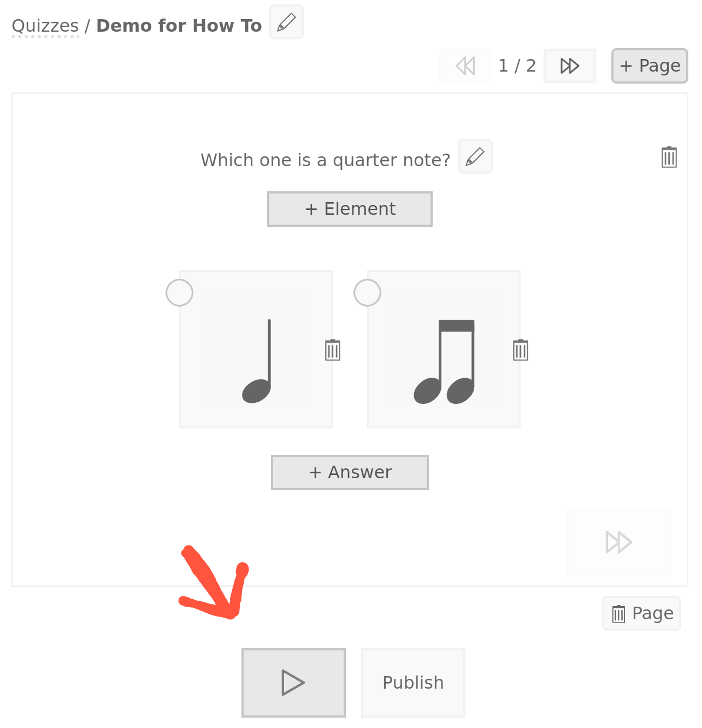Go to the previous page in the pager
The width and height of the screenshot is (702, 728).
pyautogui.click(x=465, y=66)
